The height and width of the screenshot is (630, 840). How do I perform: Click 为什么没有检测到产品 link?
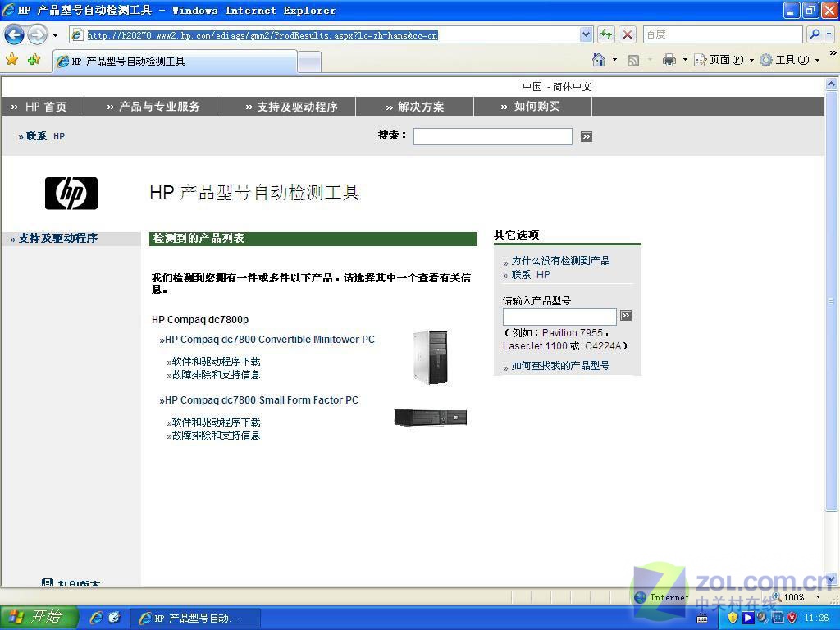coord(560,260)
